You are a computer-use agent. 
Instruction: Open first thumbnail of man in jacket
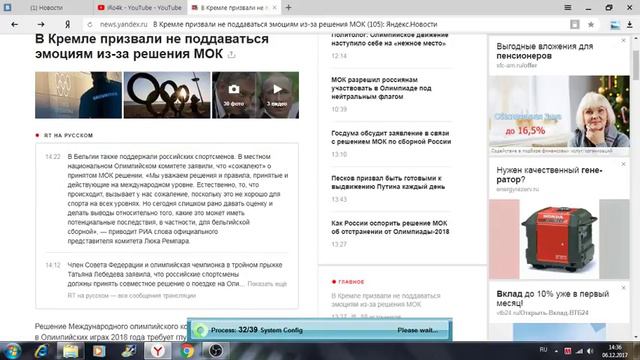tap(78, 95)
